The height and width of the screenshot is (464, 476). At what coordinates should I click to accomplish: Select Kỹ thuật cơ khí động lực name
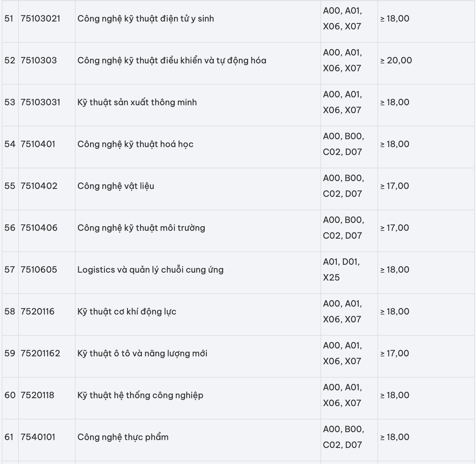point(126,311)
